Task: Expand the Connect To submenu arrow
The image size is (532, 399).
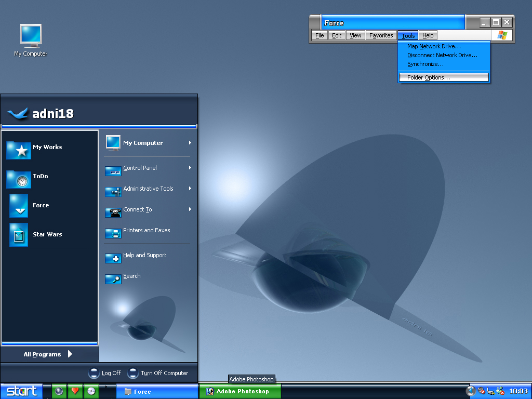Action: 190,209
